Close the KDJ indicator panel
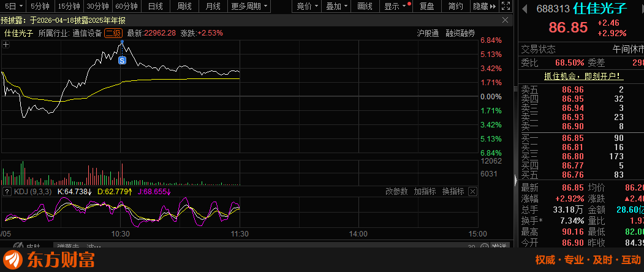The image size is (644, 272). [472, 192]
